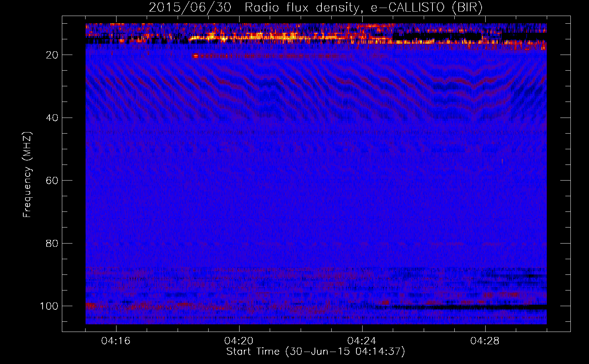This screenshot has width=589, height=364.
Task: Click the 'Start Time (30-Jun-15 04:14:37)' label
Action: coord(316,352)
